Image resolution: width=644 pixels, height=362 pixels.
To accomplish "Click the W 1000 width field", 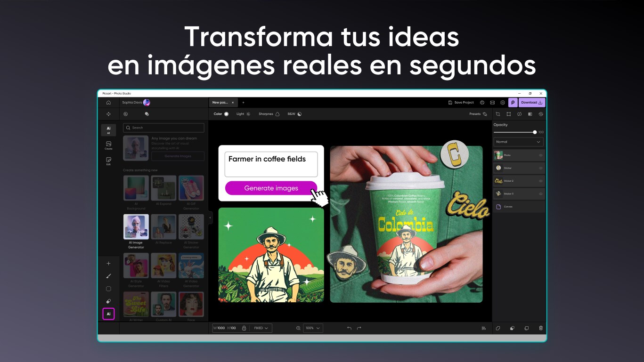I will click(219, 328).
